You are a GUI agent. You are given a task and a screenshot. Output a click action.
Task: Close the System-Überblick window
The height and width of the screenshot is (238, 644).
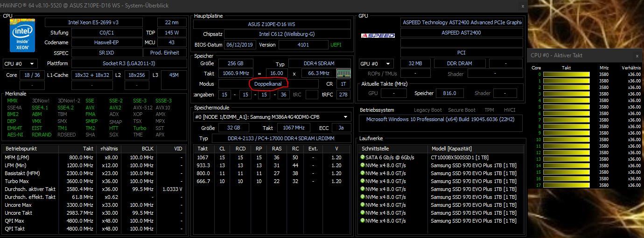(523, 6)
